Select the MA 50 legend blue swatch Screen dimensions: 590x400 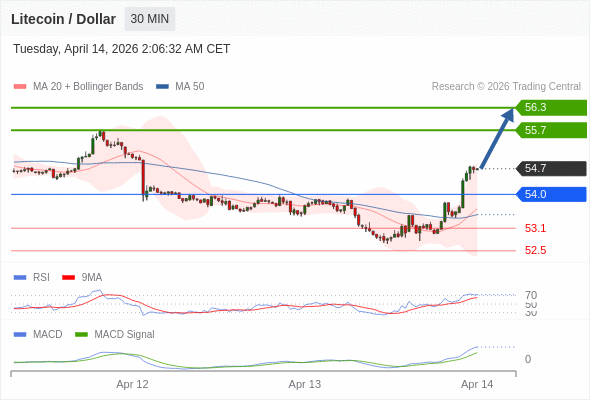point(162,87)
